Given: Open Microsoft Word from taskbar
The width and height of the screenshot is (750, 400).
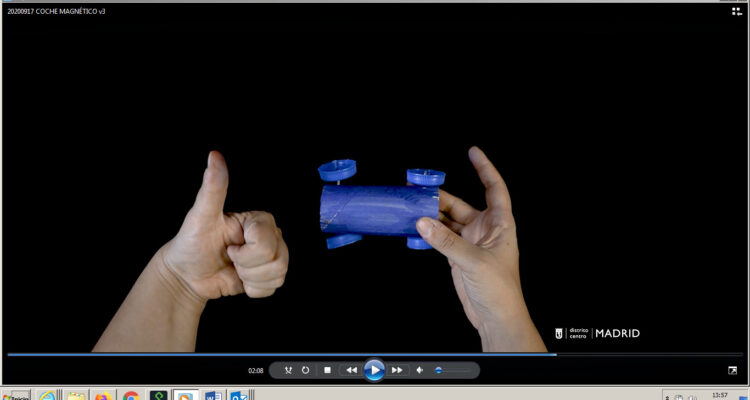Looking at the screenshot, I should [x=212, y=395].
